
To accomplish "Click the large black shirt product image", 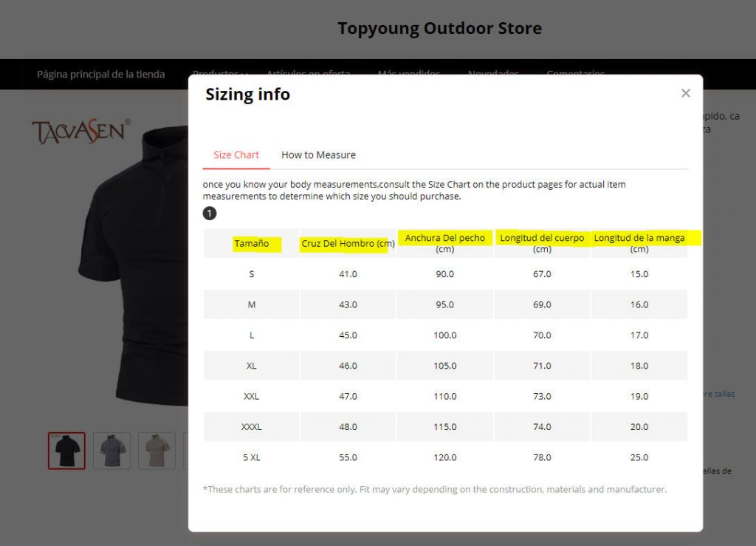I will [x=140, y=266].
